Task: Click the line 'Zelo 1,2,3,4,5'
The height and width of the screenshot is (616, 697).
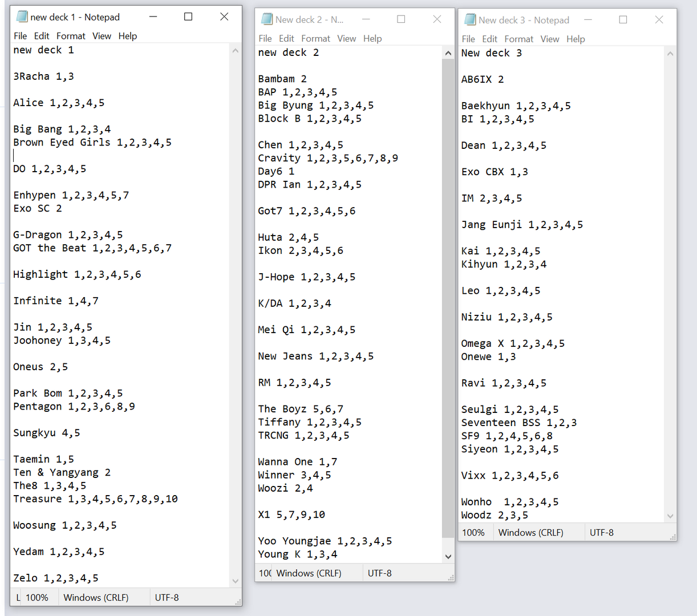Action: pyautogui.click(x=56, y=578)
